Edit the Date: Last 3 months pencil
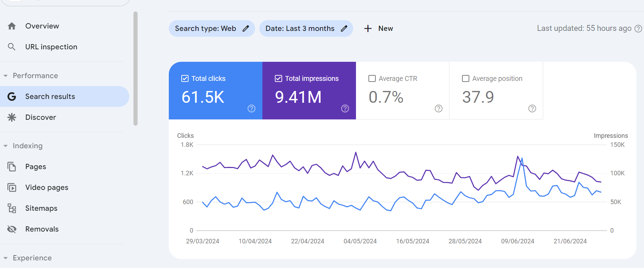The image size is (644, 268). point(344,28)
